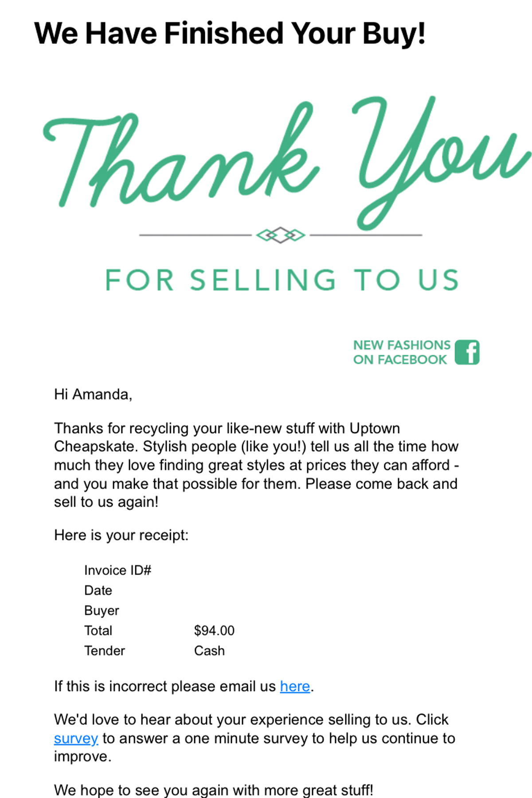Click the email subject "We Have Finished Your Buy!"
This screenshot has height=798, width=532.
point(230,33)
